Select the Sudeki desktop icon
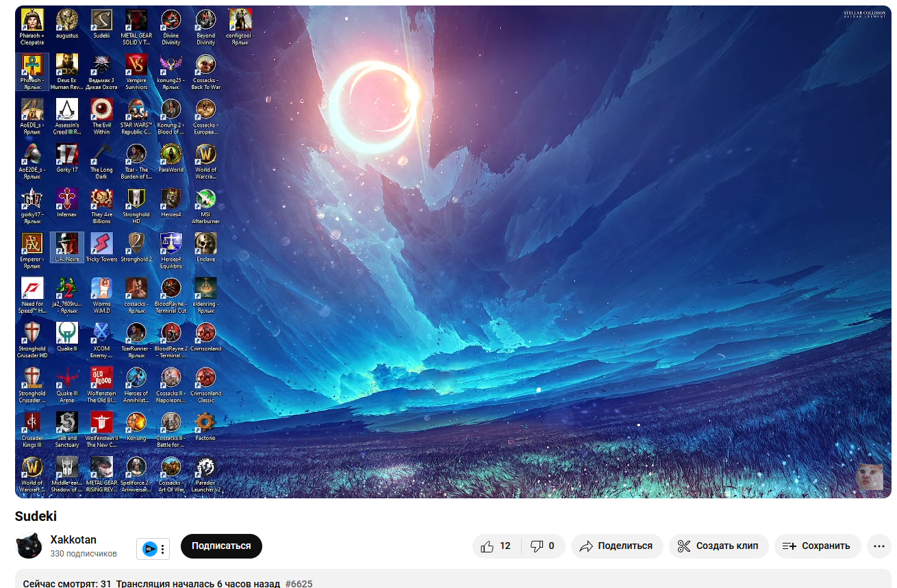Image resolution: width=897 pixels, height=588 pixels. [x=101, y=23]
